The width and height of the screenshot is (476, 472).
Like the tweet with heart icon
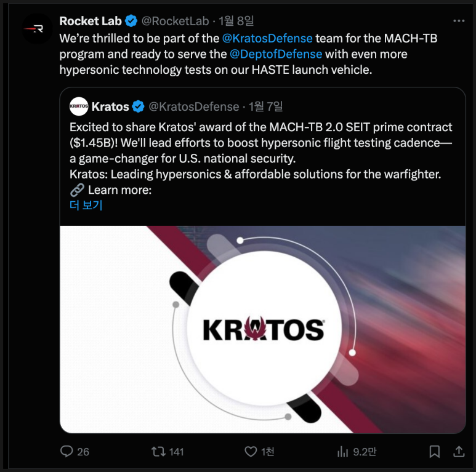[251, 451]
